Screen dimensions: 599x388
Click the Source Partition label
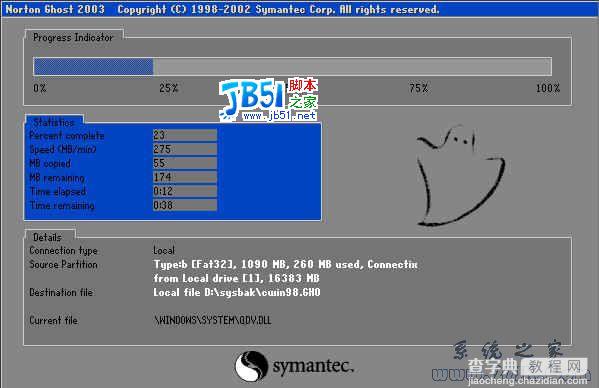(63, 264)
